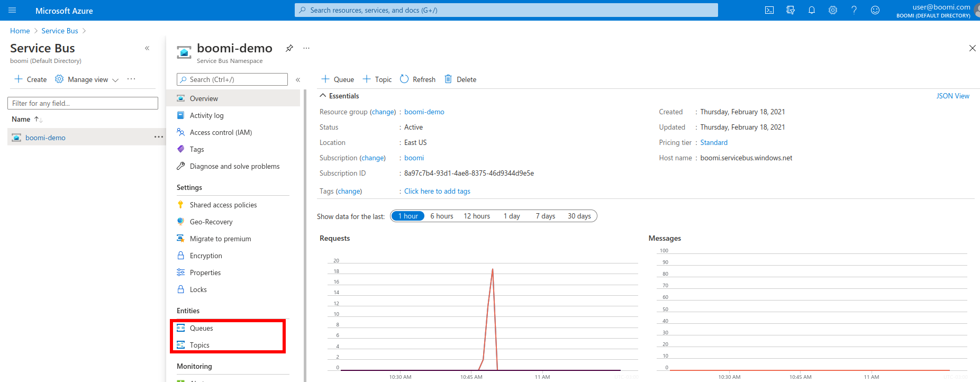Add a new Queue

[338, 79]
